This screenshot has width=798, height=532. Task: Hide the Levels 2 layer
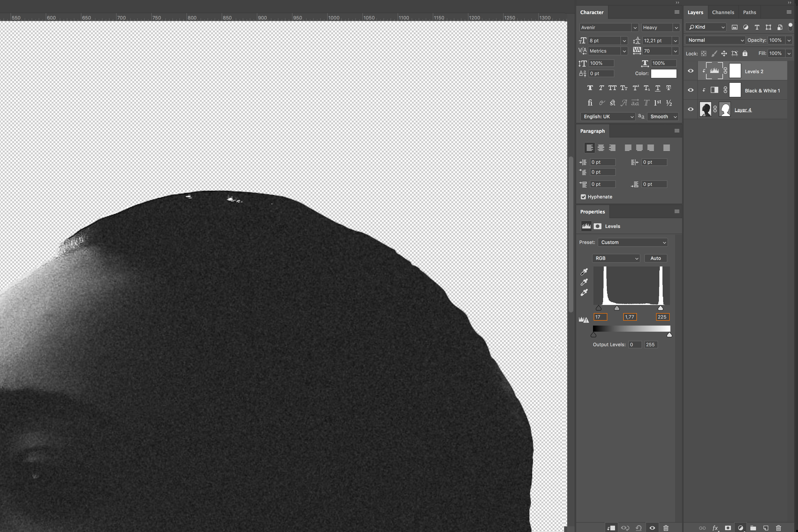(x=690, y=71)
